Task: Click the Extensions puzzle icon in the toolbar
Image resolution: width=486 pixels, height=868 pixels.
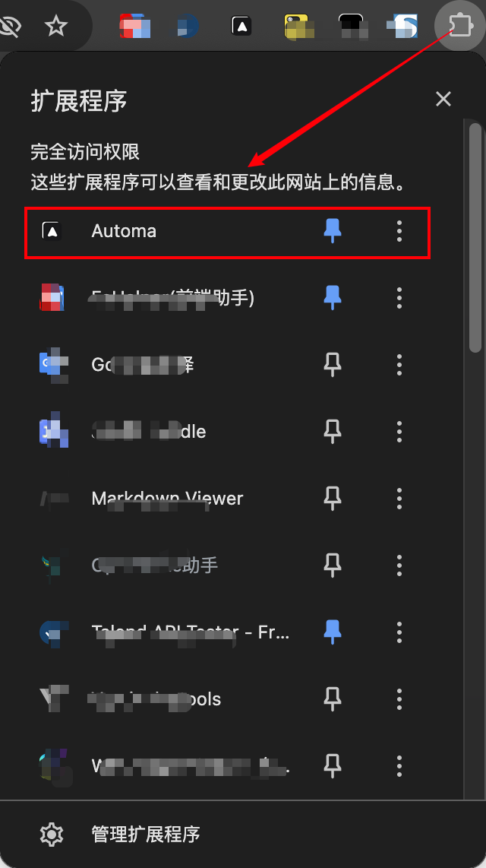Action: tap(459, 26)
